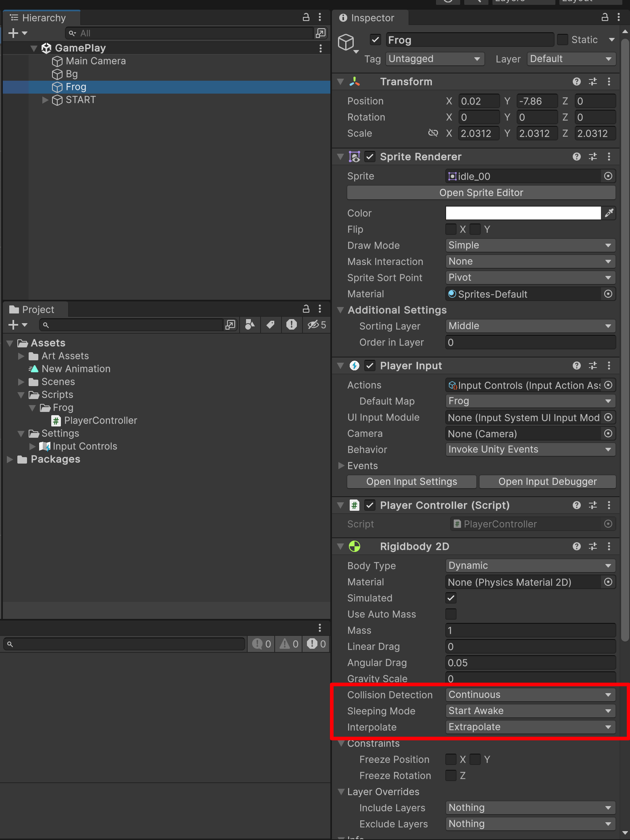Lock the Hierarchy panel with the padlock icon
630x840 pixels.
306,17
